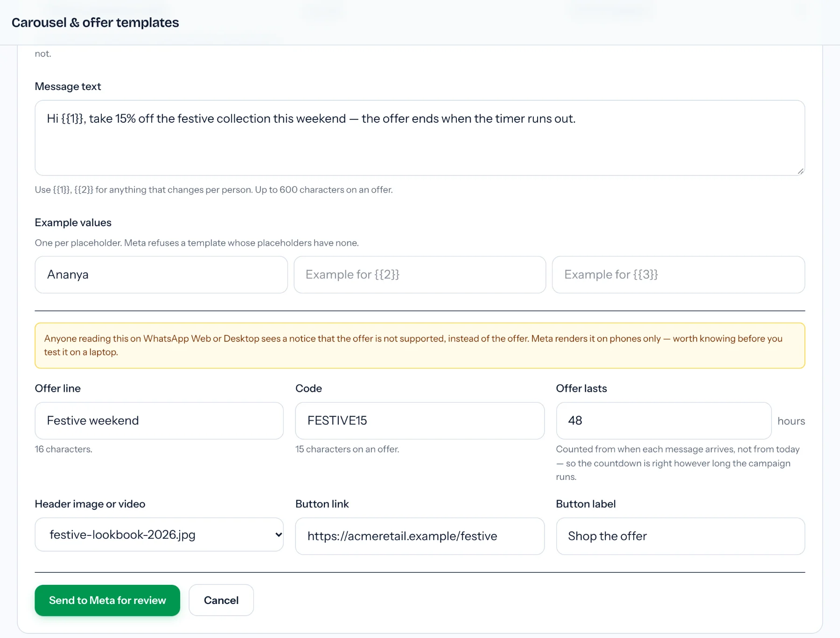Image resolution: width=840 pixels, height=638 pixels.
Task: Edit the Button link URL field
Action: click(x=420, y=536)
